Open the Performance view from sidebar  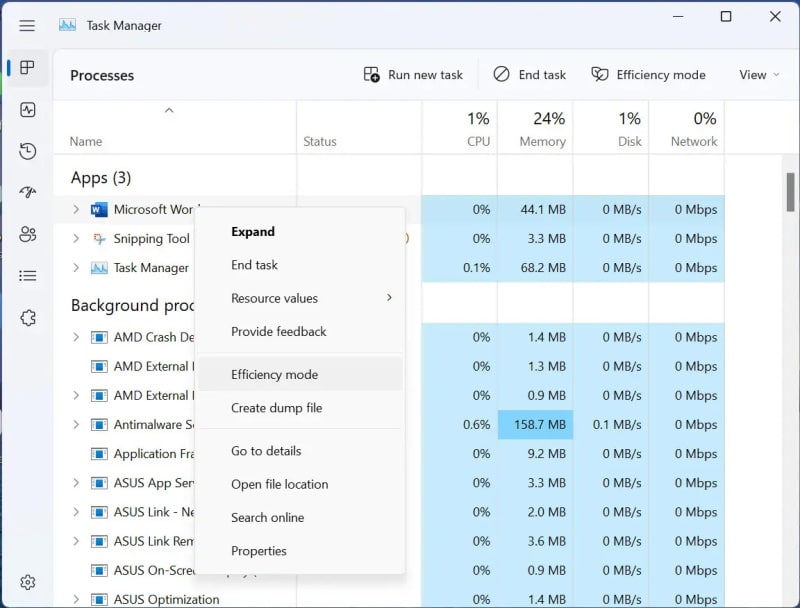[27, 110]
